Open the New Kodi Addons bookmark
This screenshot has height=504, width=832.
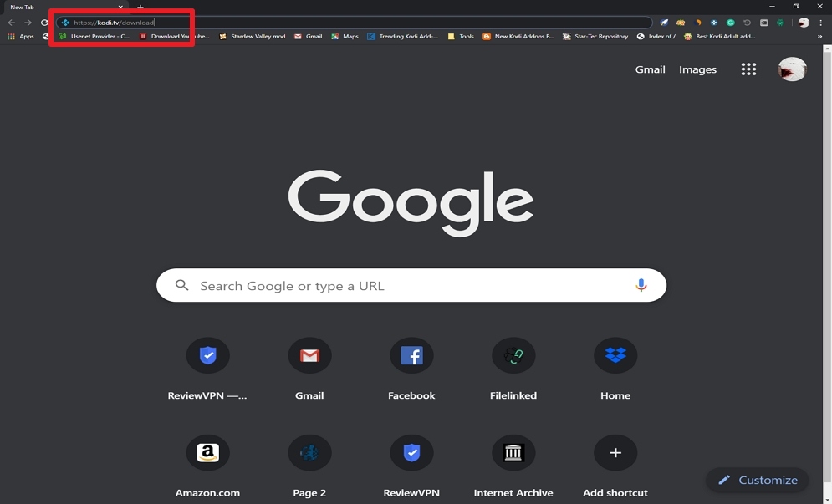[518, 37]
